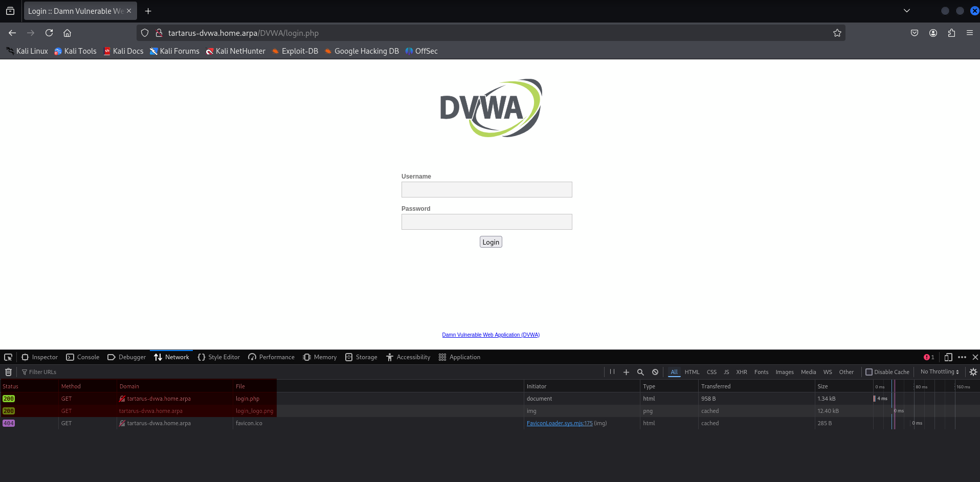
Task: Clear the network log with the trash icon
Action: coord(9,372)
